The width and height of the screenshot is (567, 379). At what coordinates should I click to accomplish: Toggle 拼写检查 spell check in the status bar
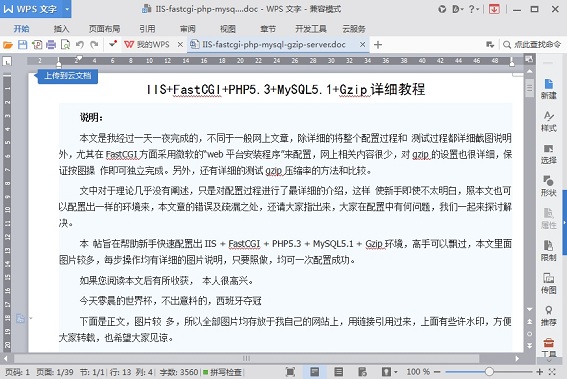[x=222, y=372]
